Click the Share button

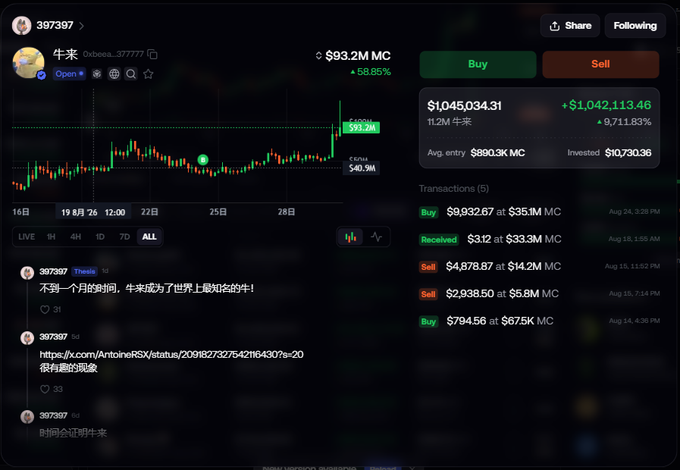point(570,26)
